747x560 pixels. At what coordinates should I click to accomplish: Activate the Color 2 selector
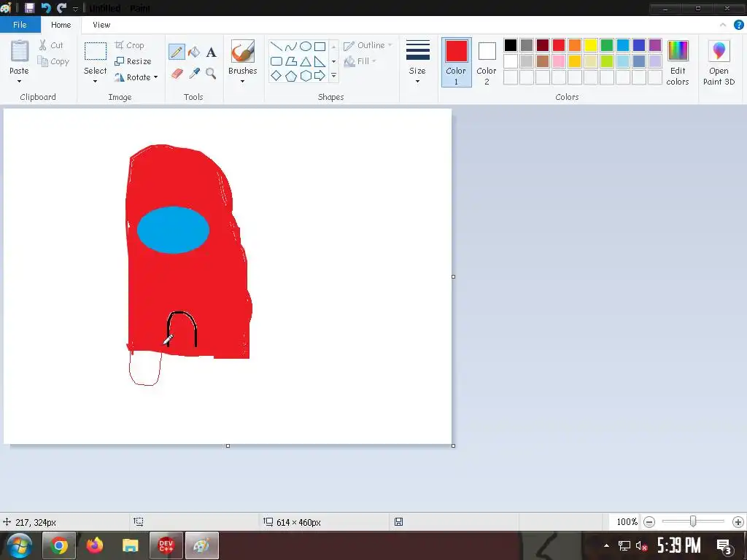487,63
